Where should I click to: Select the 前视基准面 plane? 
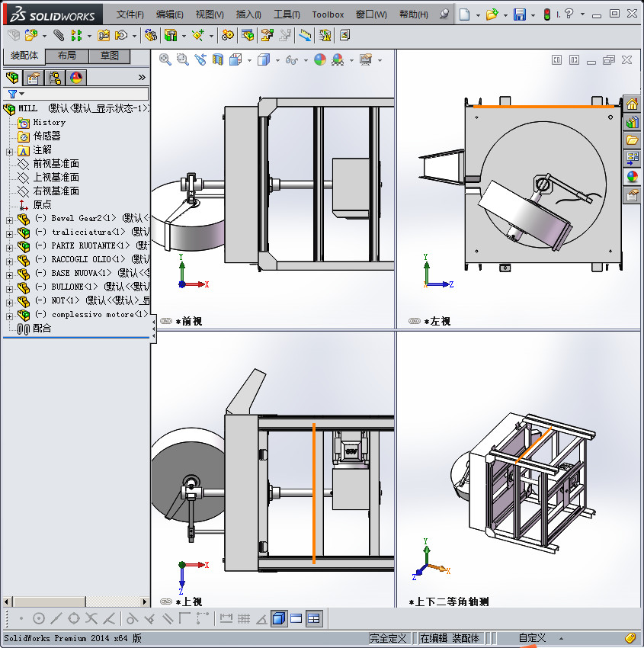point(56,164)
